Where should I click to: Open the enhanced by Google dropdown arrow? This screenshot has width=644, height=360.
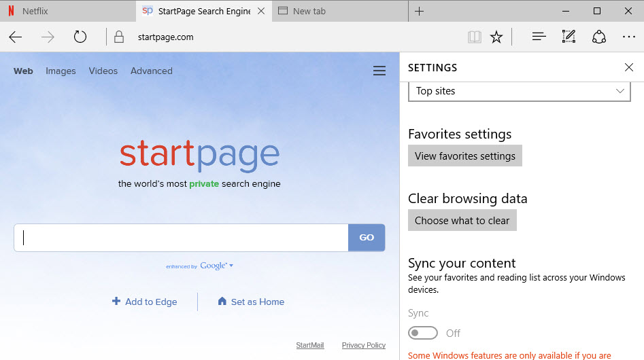(231, 266)
